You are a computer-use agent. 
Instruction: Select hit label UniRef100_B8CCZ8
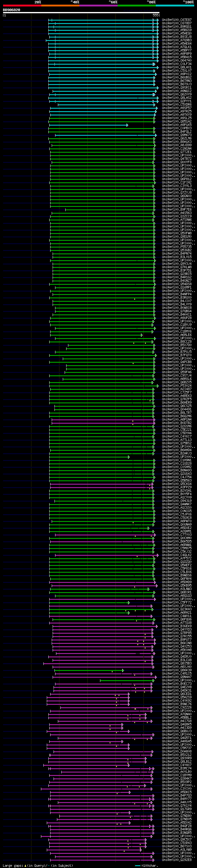(177, 342)
